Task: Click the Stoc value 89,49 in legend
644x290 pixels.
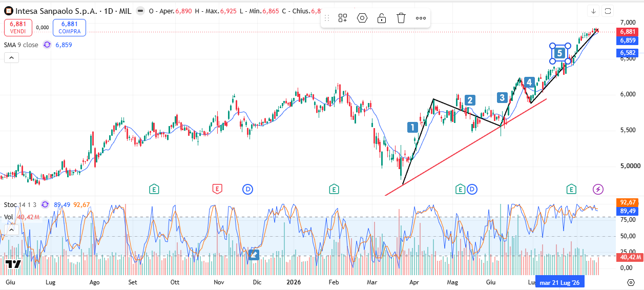Action: pyautogui.click(x=61, y=205)
